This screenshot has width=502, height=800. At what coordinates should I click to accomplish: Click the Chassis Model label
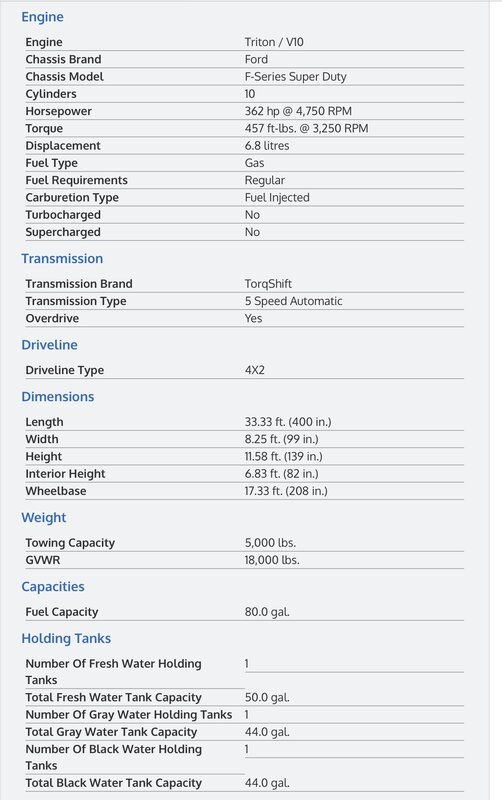coord(64,77)
